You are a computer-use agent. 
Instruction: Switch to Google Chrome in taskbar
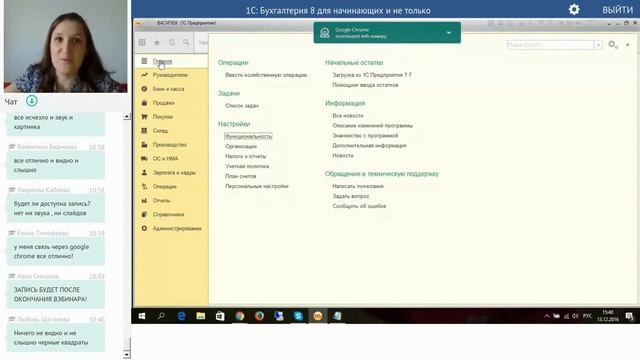coord(240,316)
